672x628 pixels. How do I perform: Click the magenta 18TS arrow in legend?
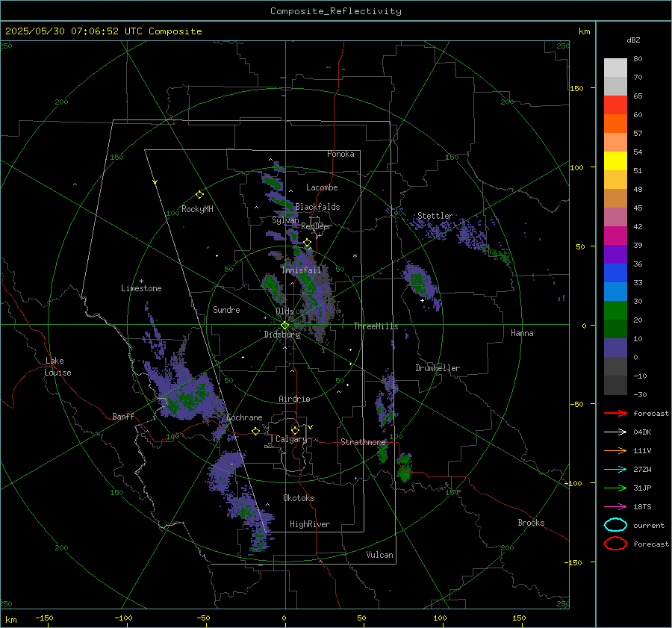coord(615,507)
